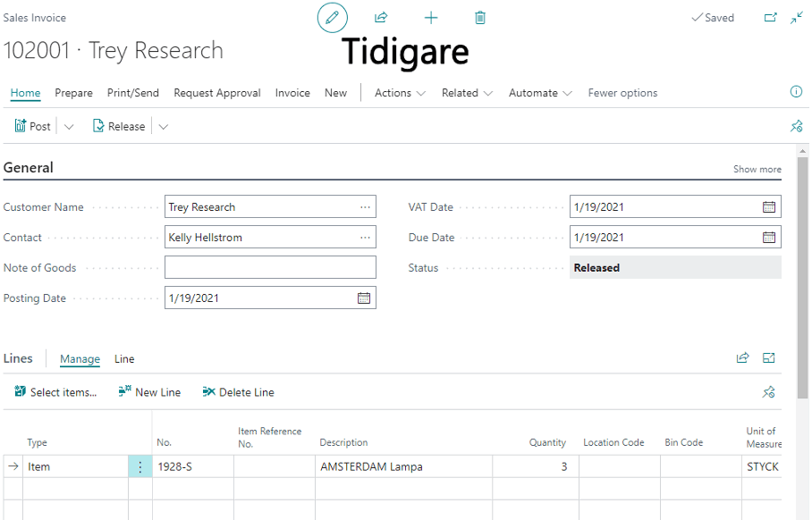The height and width of the screenshot is (520, 812).
Task: Switch to the Home tab
Action: click(25, 93)
